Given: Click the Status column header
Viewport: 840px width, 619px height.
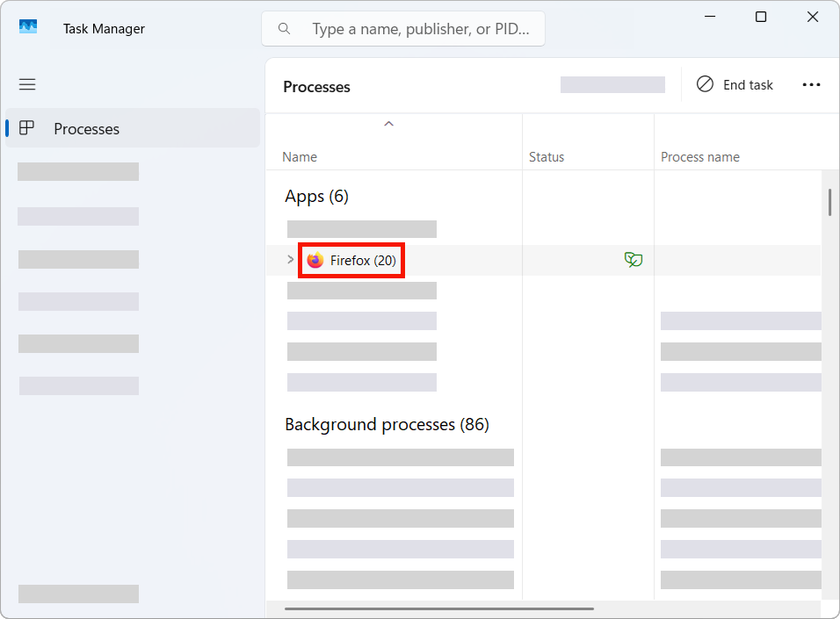Looking at the screenshot, I should coord(547,156).
